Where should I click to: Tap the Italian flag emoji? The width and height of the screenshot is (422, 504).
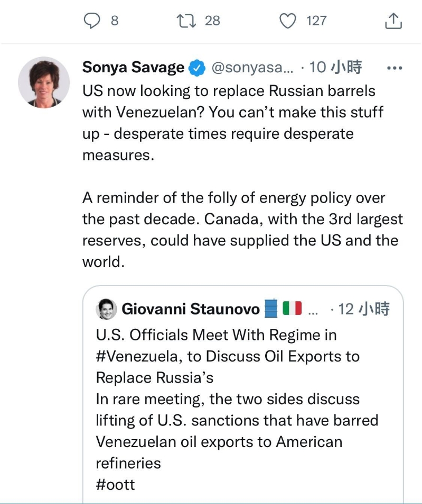coord(292,309)
